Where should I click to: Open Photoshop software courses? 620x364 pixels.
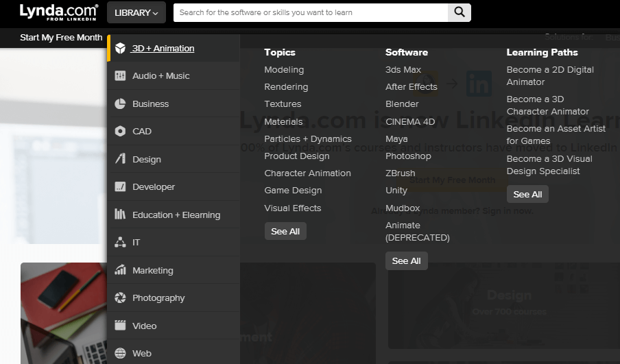[x=408, y=156]
